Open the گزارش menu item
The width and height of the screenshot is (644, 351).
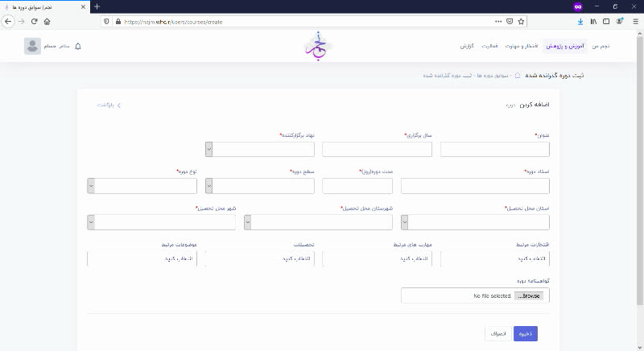[x=467, y=46]
